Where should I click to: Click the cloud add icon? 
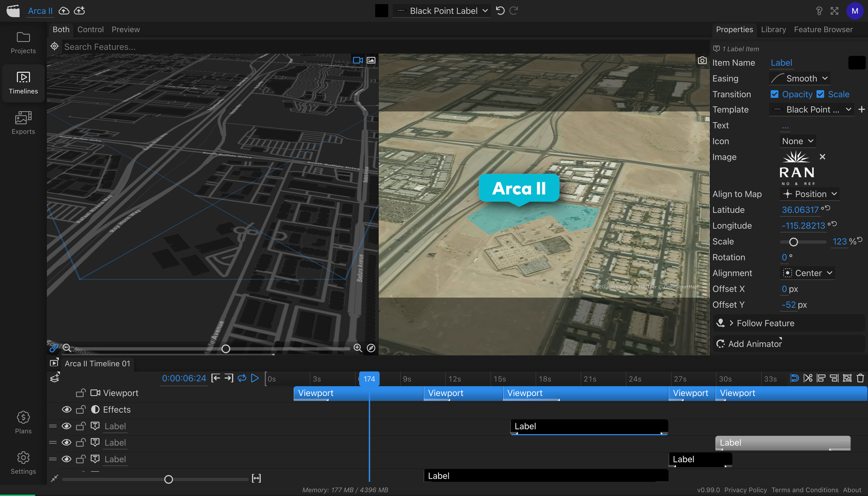[80, 11]
